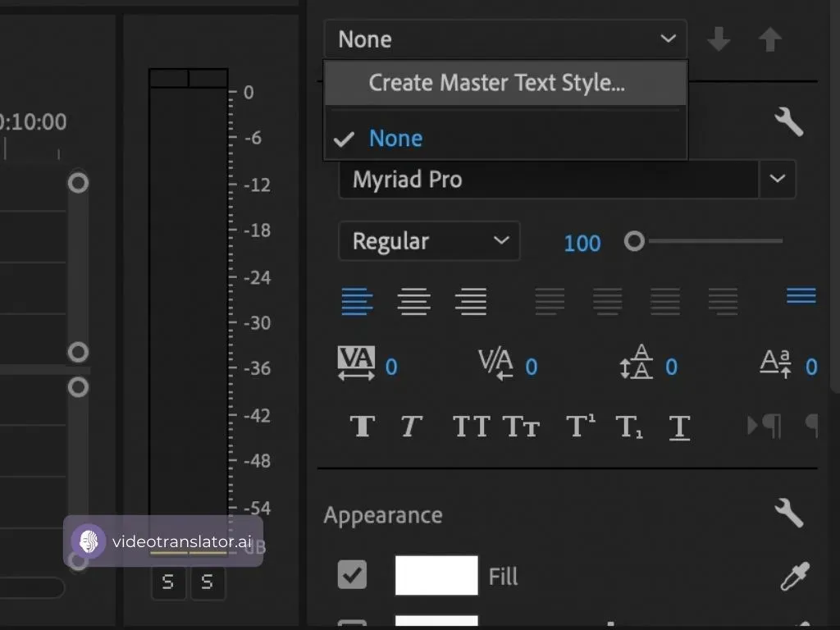The width and height of the screenshot is (840, 630).
Task: Click the audio level meter
Action: (189, 311)
